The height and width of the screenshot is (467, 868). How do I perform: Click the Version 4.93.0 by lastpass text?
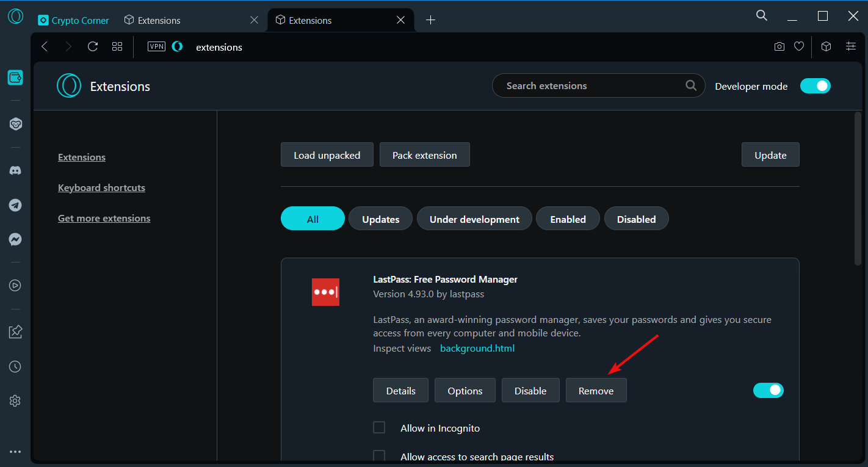tap(429, 294)
